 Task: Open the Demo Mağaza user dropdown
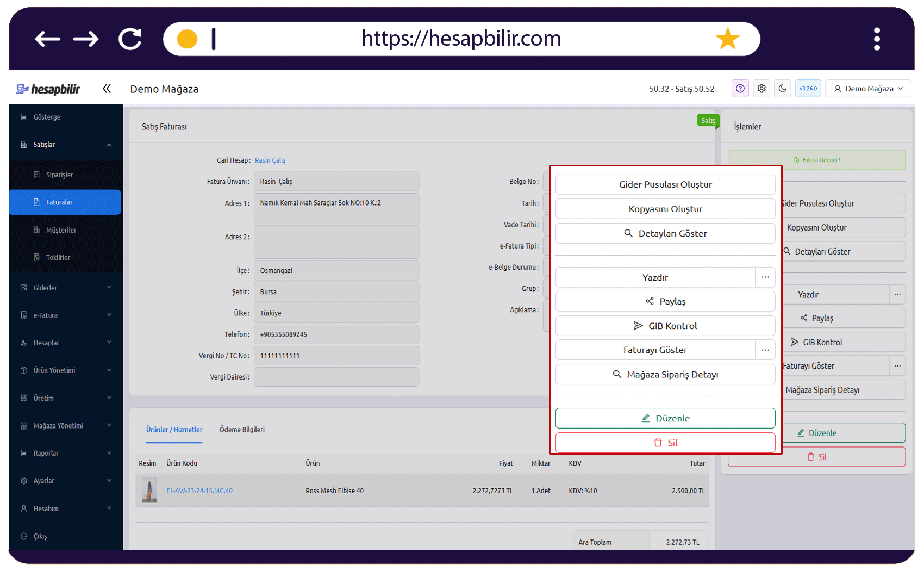868,89
